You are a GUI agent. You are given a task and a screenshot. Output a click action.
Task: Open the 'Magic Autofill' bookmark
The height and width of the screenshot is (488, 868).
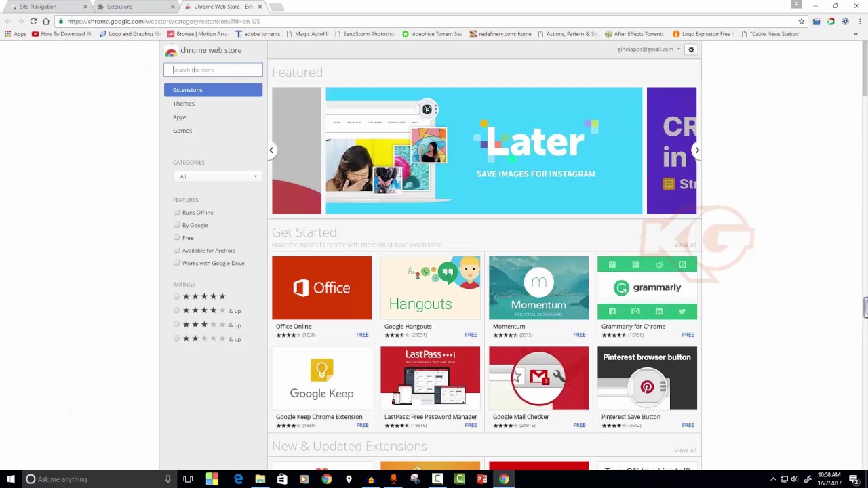pos(307,34)
